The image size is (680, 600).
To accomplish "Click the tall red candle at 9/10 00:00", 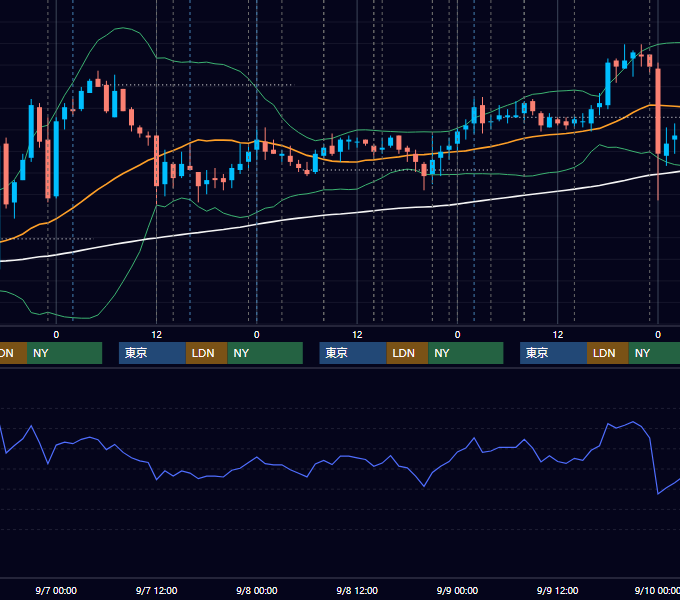I will click(x=658, y=111).
